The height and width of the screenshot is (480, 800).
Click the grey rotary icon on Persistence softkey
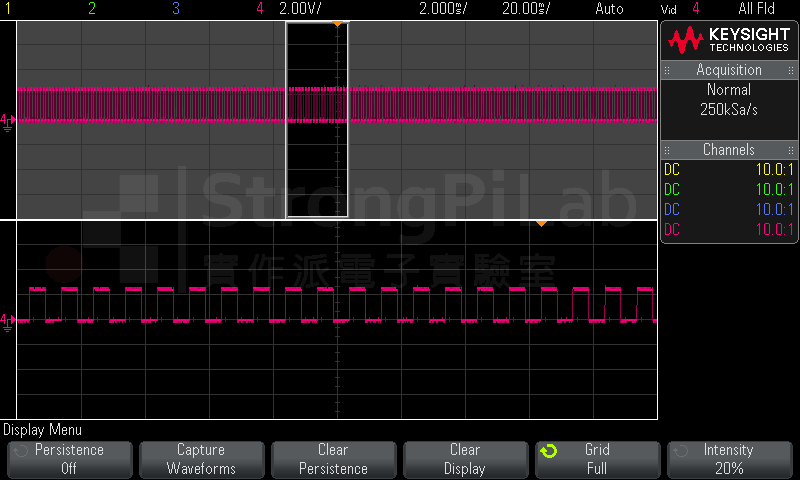(20, 451)
